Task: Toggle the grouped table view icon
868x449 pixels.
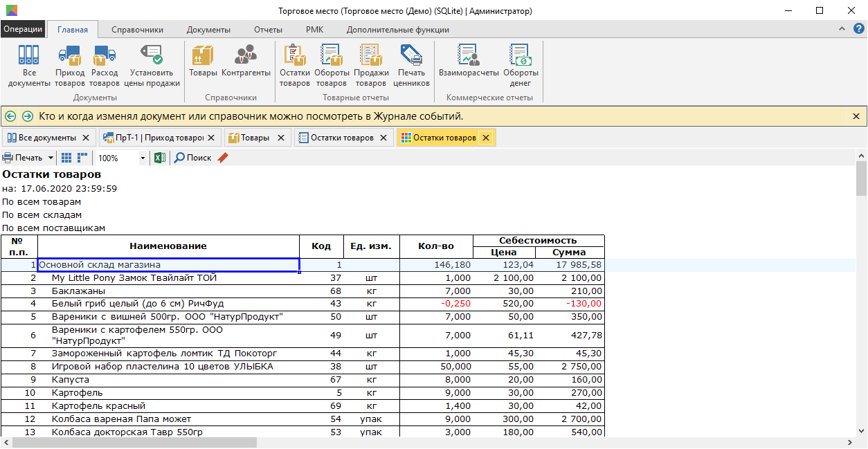Action: (x=82, y=158)
